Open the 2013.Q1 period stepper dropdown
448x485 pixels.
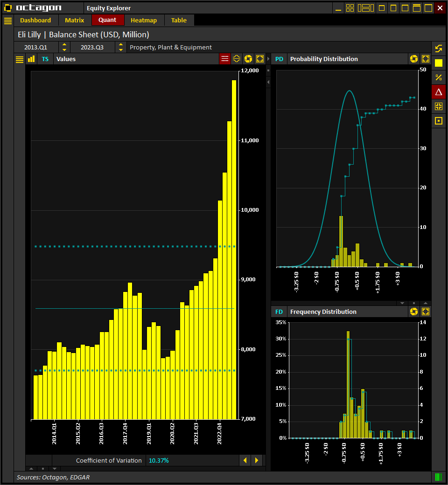64,47
